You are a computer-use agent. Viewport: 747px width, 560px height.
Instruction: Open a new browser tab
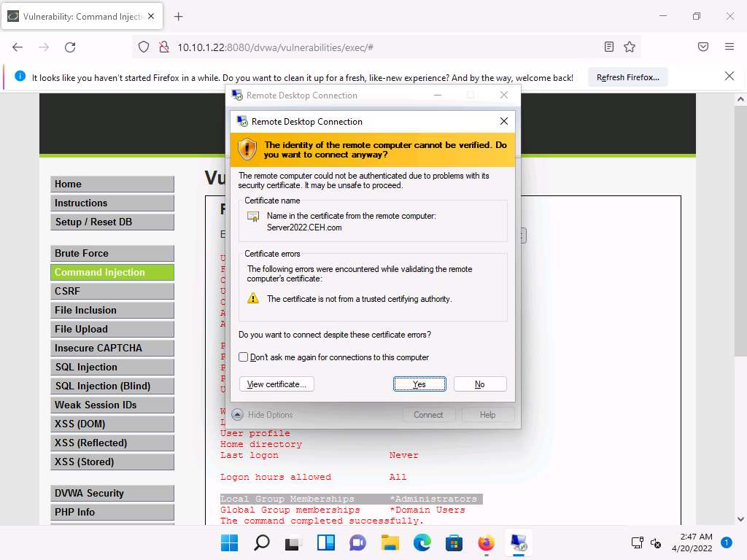click(179, 16)
